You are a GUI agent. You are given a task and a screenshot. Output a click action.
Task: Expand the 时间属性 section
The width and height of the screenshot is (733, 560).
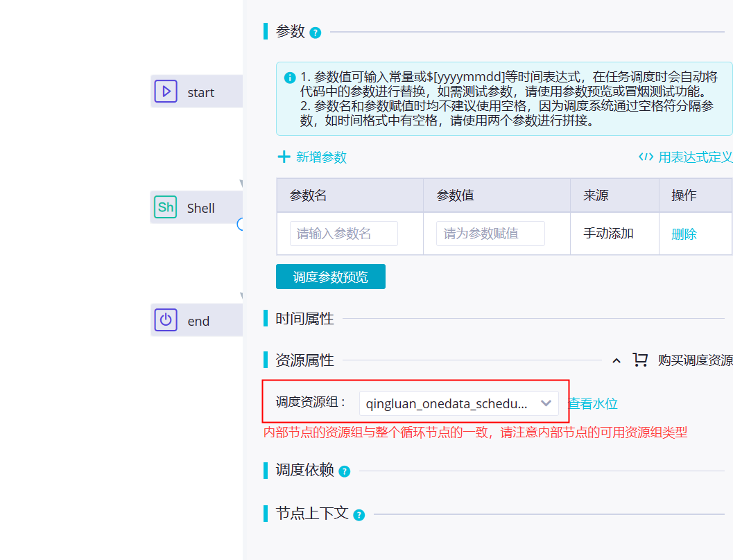(304, 319)
